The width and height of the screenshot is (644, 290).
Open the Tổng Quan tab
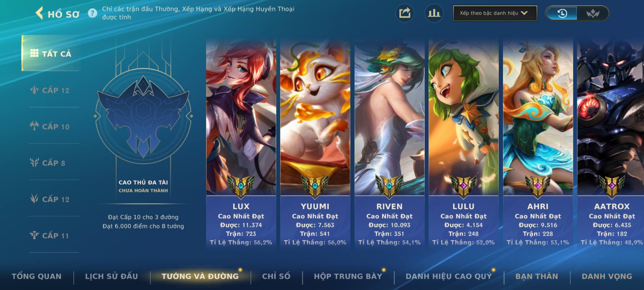point(37,276)
